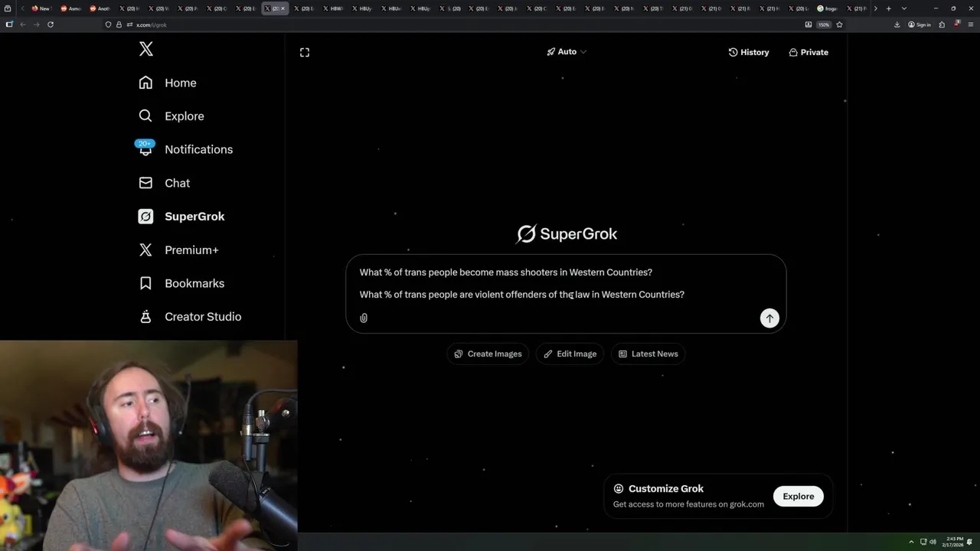Viewport: 980px width, 551px height.
Task: Click the Notifications bell with 20+ badge
Action: coord(145,148)
